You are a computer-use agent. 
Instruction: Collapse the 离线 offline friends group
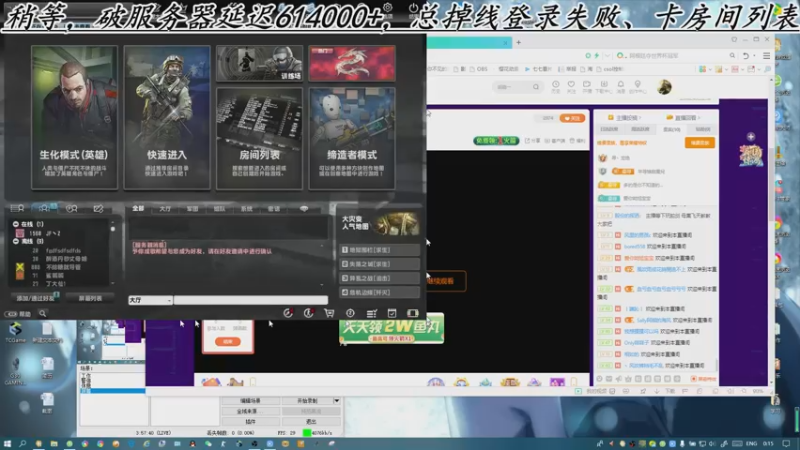(16, 241)
